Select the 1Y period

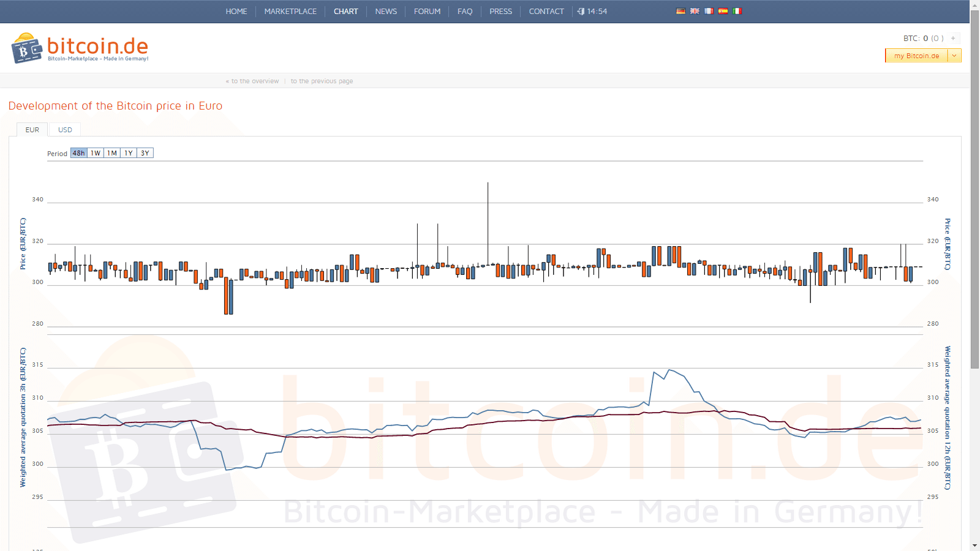(x=129, y=153)
